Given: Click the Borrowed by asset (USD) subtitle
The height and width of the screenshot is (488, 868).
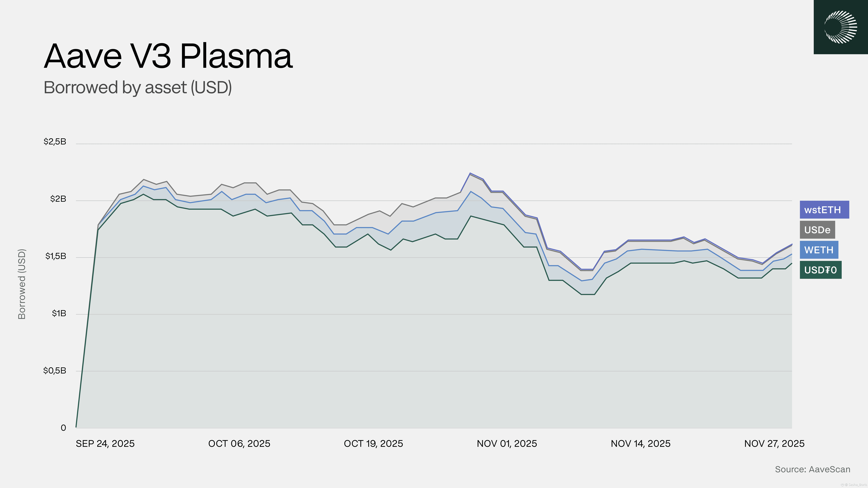Looking at the screenshot, I should [138, 88].
